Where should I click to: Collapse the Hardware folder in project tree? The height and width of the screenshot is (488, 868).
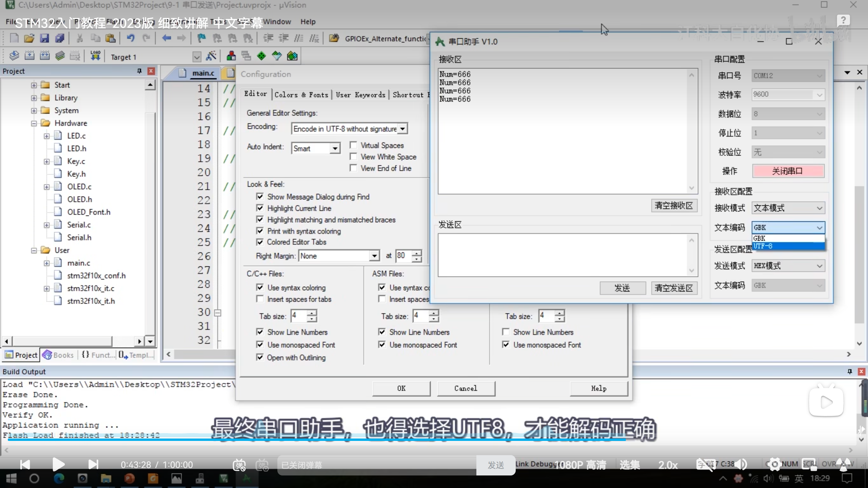[x=34, y=123]
